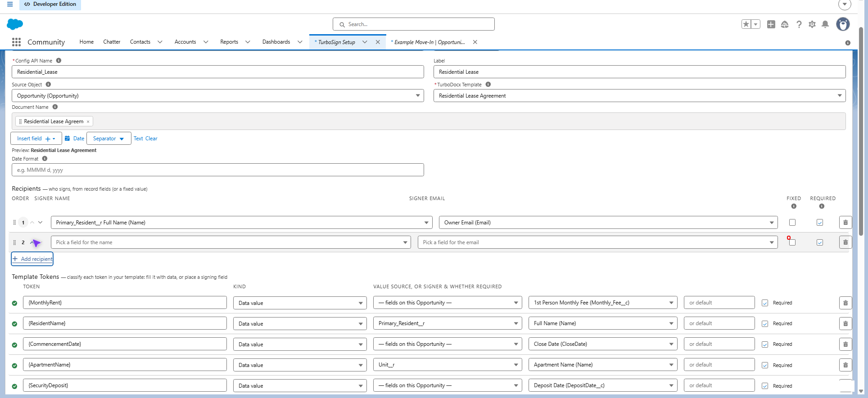
Task: Click the Insert field button
Action: 36,139
